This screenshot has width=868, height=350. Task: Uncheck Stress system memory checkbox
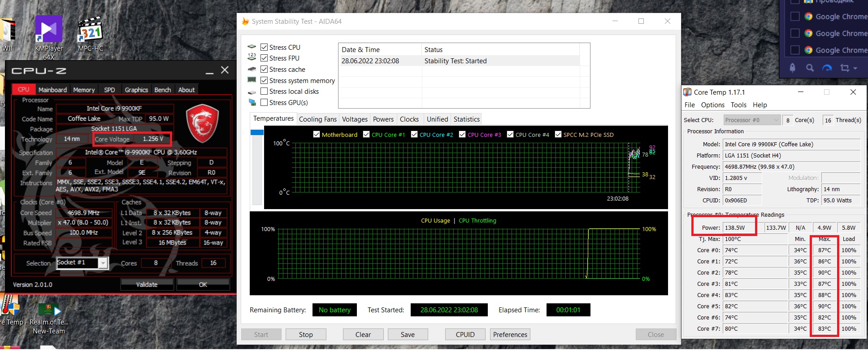pos(264,80)
